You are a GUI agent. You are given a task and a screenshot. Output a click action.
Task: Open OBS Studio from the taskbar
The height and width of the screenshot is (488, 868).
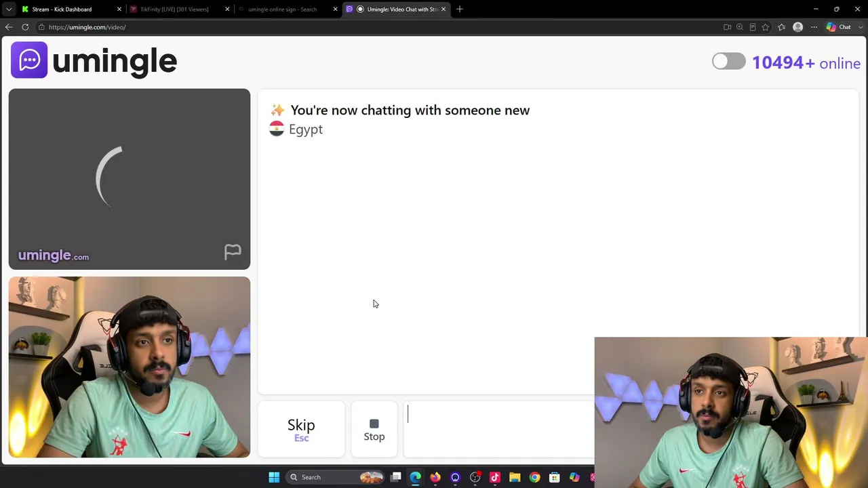(475, 477)
